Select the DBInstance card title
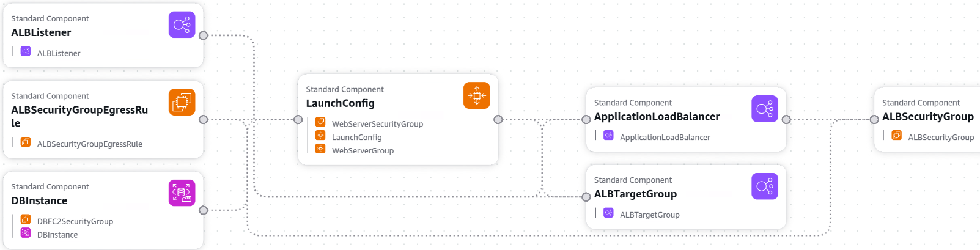The height and width of the screenshot is (250, 980). [39, 201]
